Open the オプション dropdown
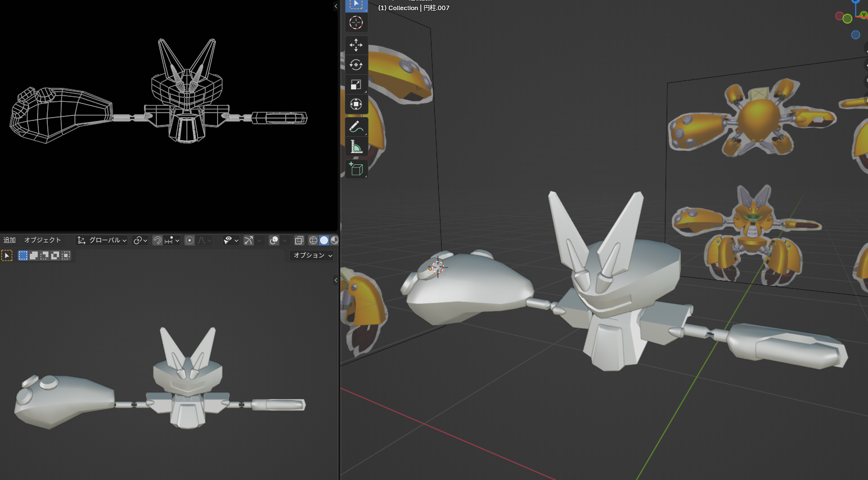868x480 pixels. tap(312, 255)
